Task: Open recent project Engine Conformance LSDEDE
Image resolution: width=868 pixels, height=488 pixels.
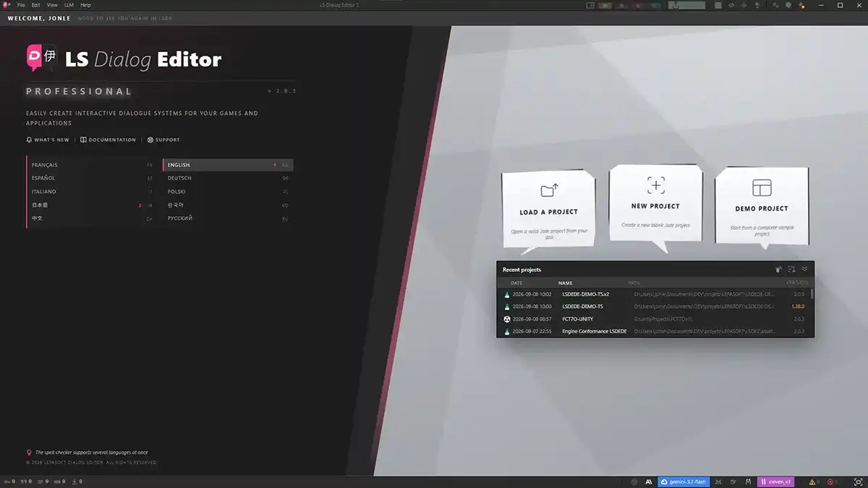Action: click(655, 331)
